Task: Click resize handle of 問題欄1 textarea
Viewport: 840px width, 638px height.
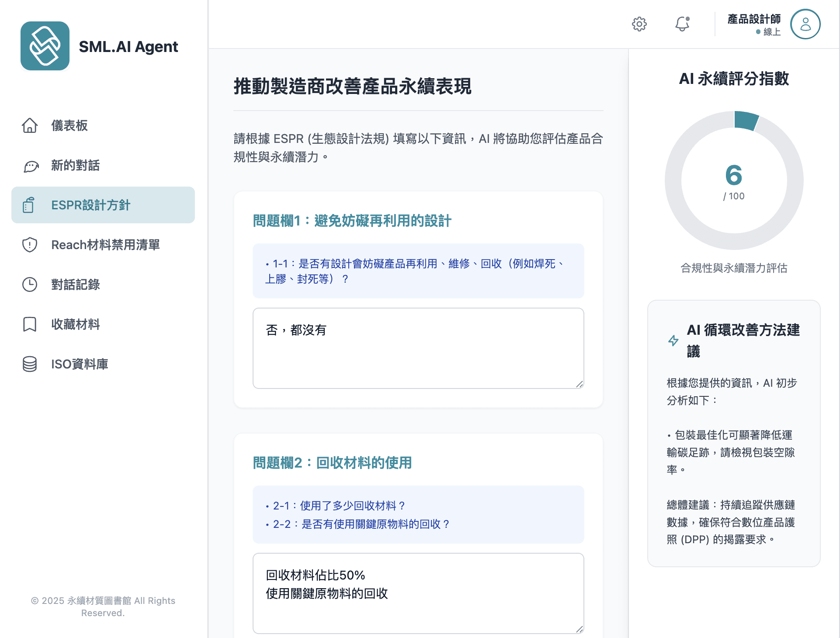Action: point(580,384)
